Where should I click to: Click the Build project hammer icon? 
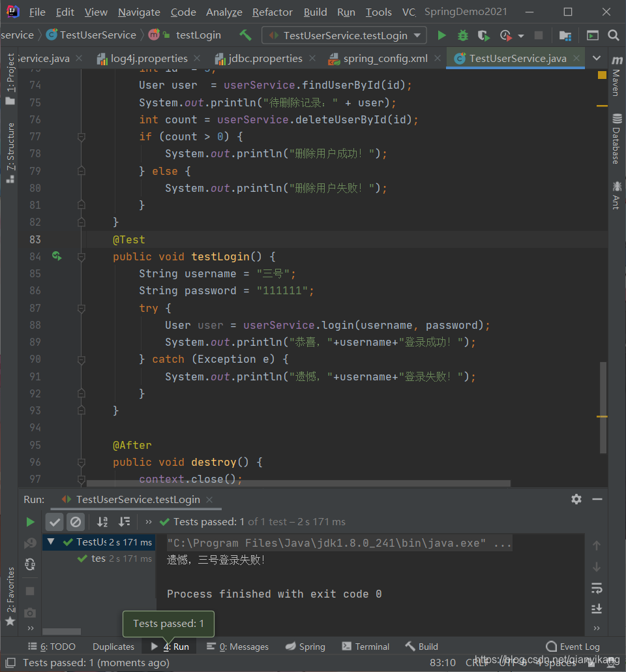pos(246,35)
